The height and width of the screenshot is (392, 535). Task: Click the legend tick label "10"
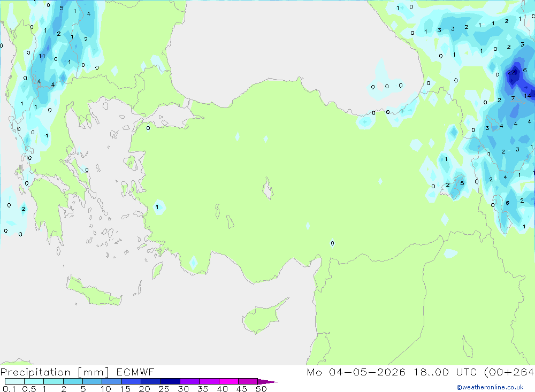pyautogui.click(x=106, y=389)
